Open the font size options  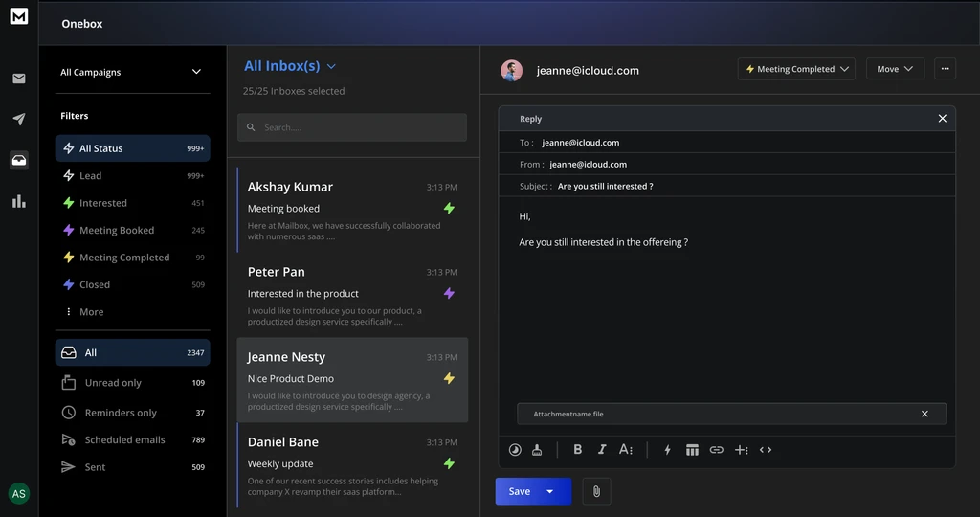(626, 449)
